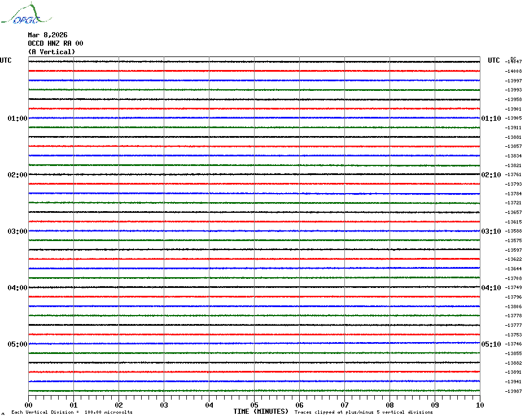Screen dimensions: 525x420
Task: Click the Traces clipped footnote text
Action: coord(364,413)
